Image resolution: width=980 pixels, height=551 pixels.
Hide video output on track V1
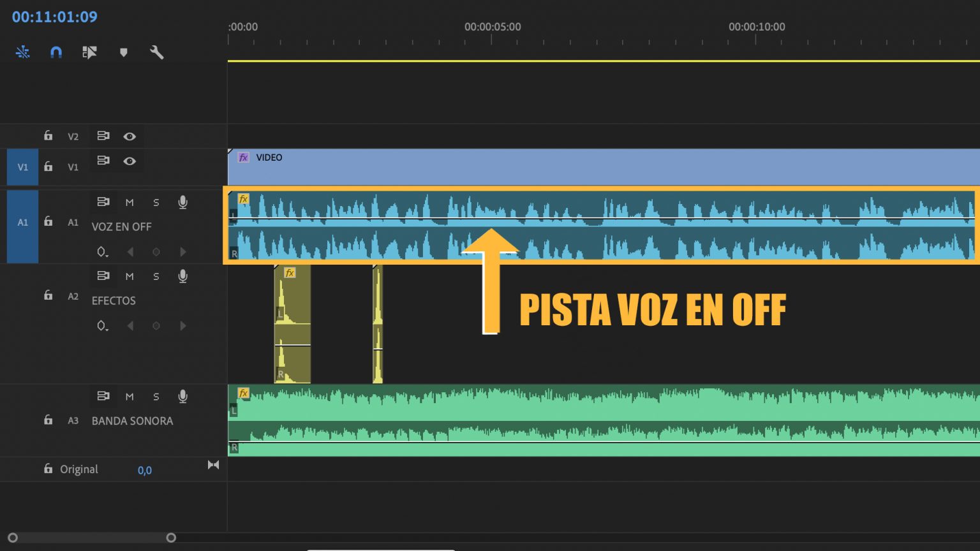(130, 161)
